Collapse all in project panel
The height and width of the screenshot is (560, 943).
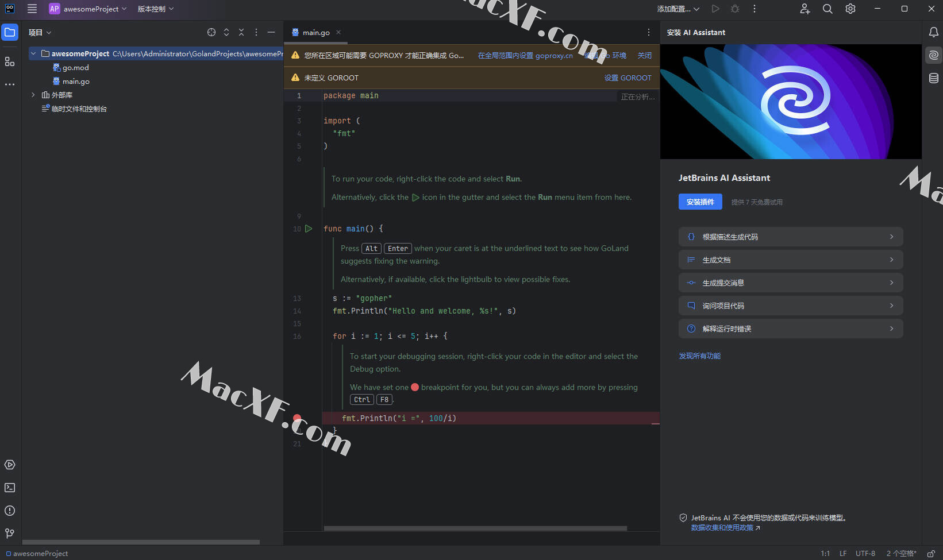tap(241, 32)
